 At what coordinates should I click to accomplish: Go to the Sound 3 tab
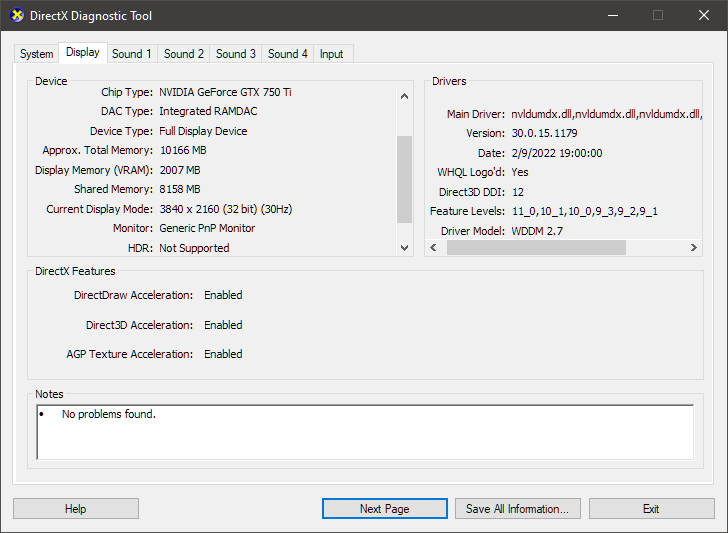click(x=236, y=54)
